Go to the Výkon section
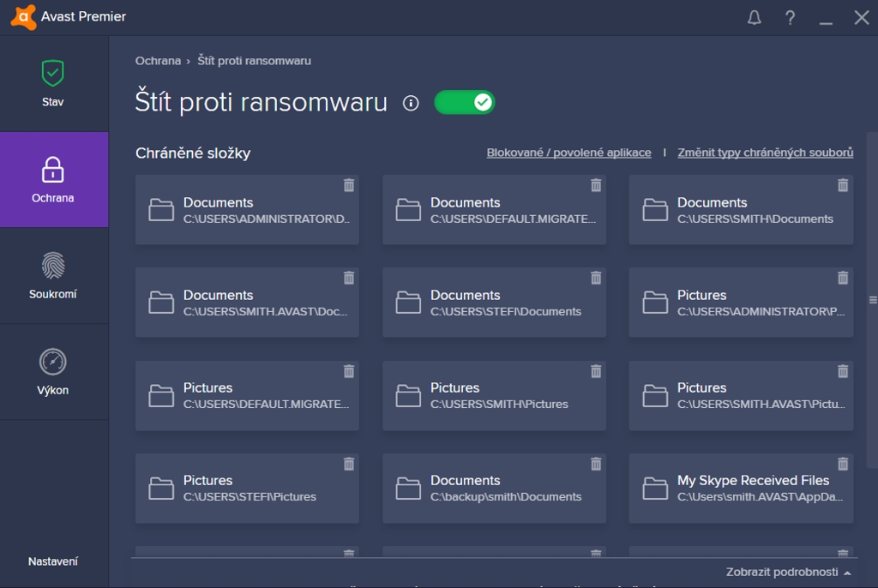Screen dimensions: 878x588 point(53,372)
